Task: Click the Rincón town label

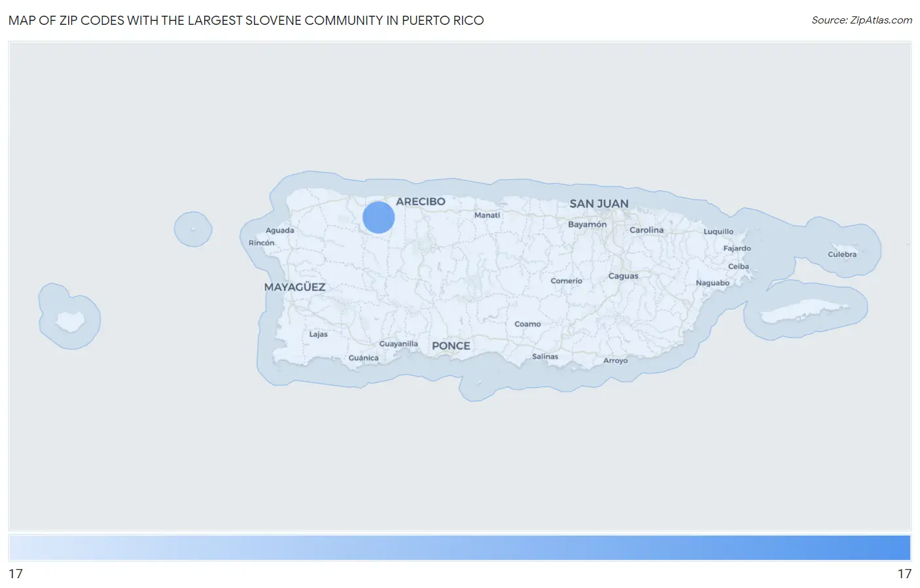Action: [261, 243]
